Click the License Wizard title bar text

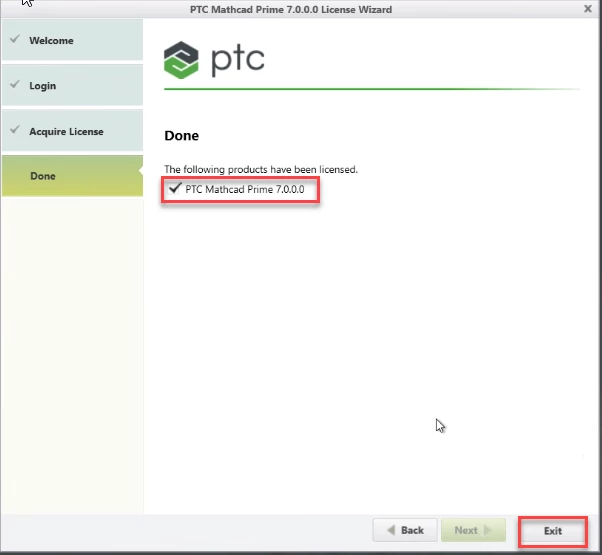coord(291,9)
